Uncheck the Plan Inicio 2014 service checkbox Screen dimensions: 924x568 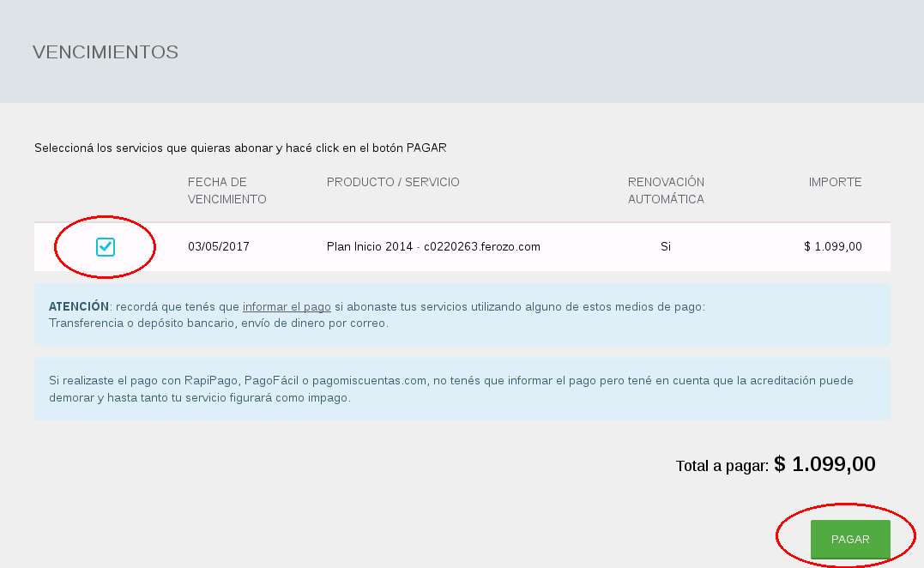pos(106,247)
